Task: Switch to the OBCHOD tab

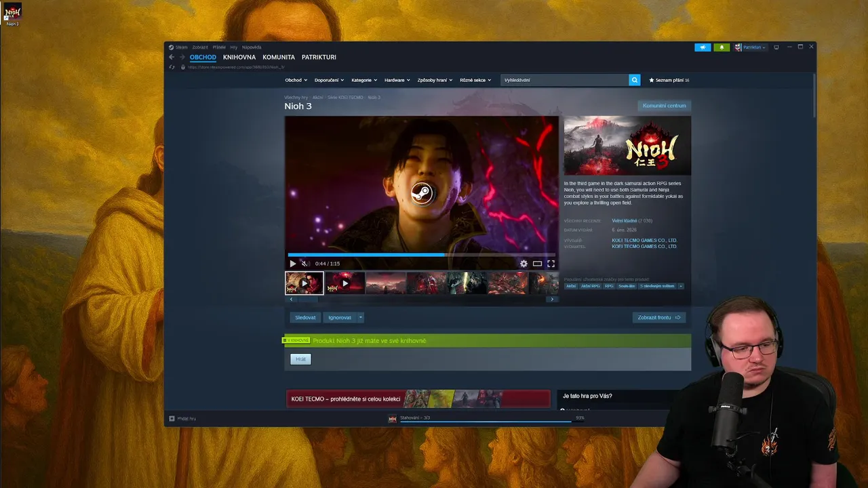Action: coord(203,58)
